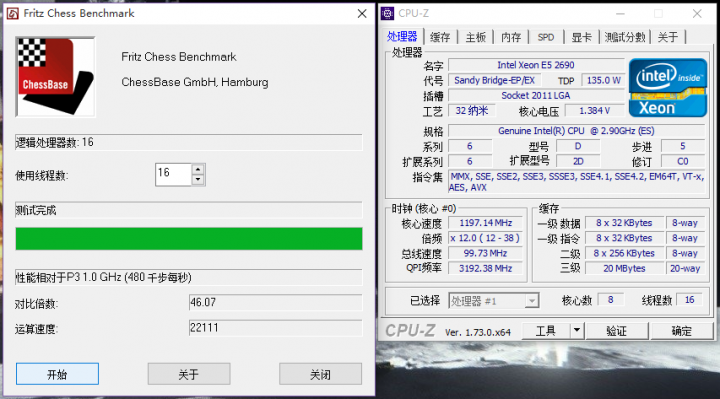Click the bus speed 99.73 MHz
Image resolution: width=720 pixels, height=399 pixels.
pyautogui.click(x=485, y=253)
